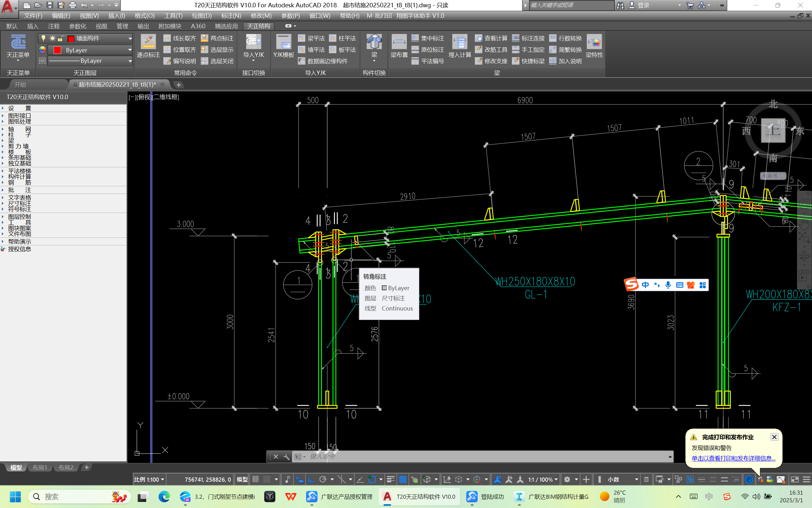
Task: Click the 行数转换 tool
Action: (565, 38)
